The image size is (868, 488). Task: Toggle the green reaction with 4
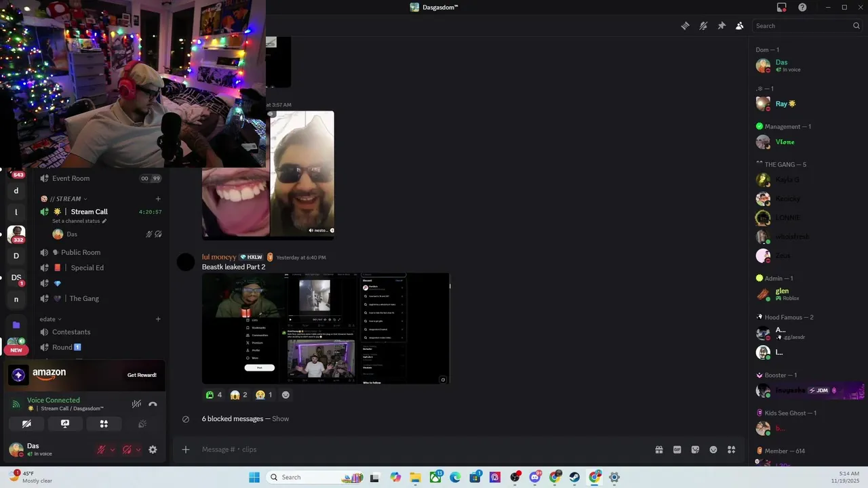tap(214, 394)
